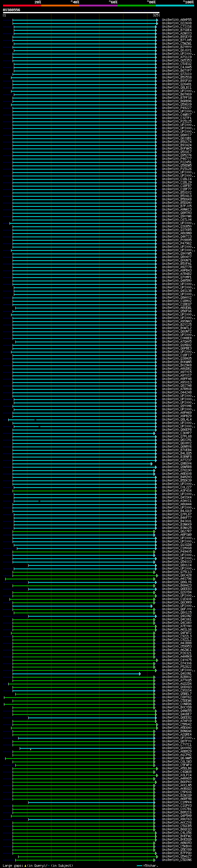Select the UniRef100_Q4SSK4 label
The height and width of the screenshot is (868, 197).
click(x=176, y=497)
